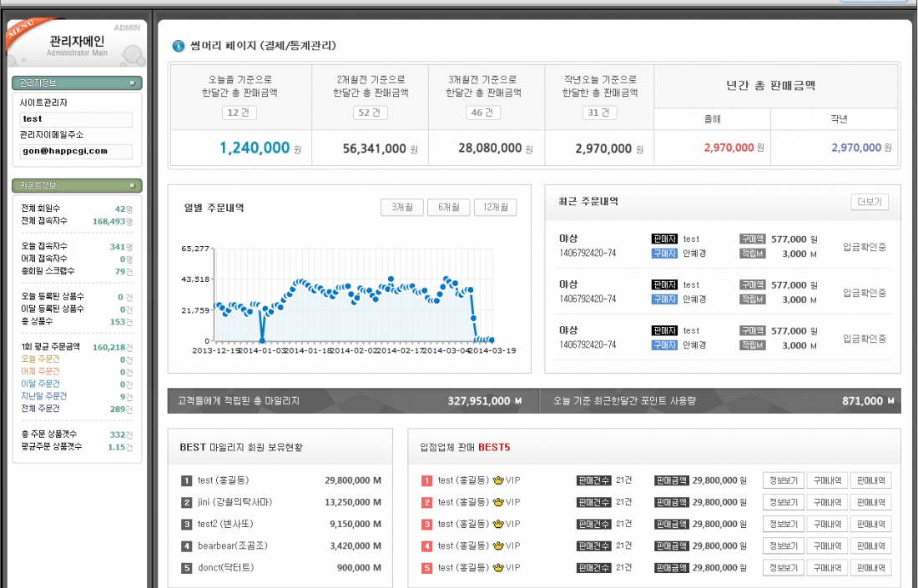Collapse the 관리자정보 panel with its header square

pyautogui.click(x=132, y=83)
